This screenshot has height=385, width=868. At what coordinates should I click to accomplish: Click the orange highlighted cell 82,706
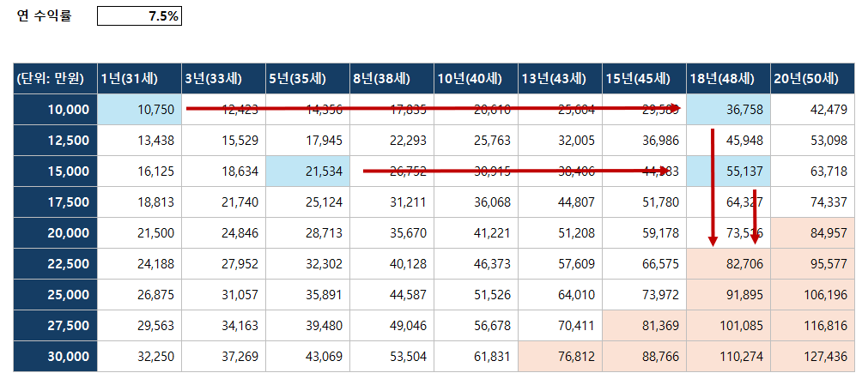pos(729,264)
